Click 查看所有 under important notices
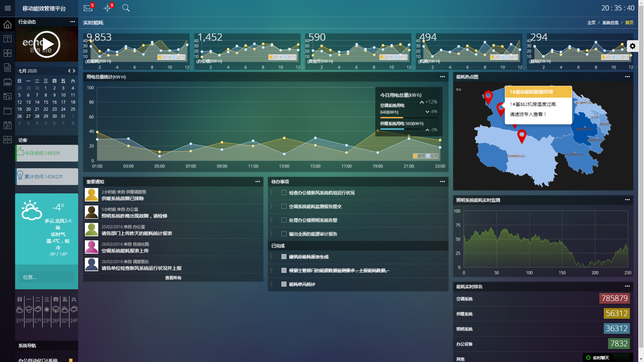This screenshot has height=362, width=644. click(x=173, y=278)
